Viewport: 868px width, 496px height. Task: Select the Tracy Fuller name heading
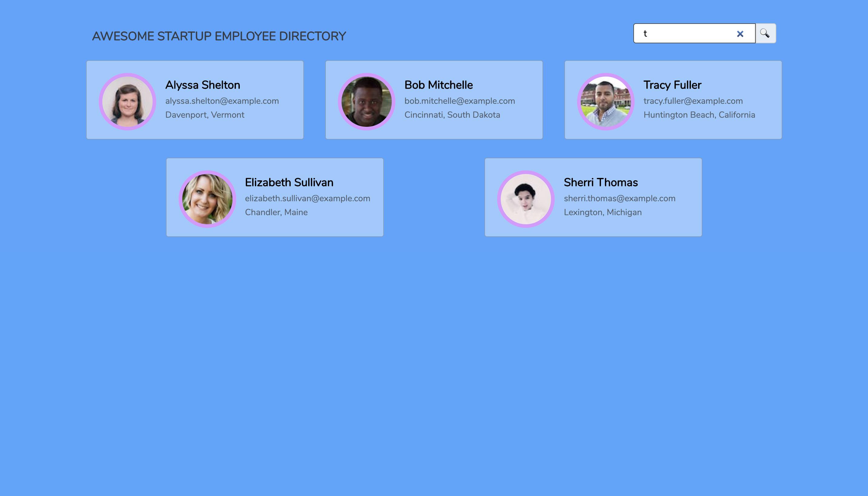point(672,85)
